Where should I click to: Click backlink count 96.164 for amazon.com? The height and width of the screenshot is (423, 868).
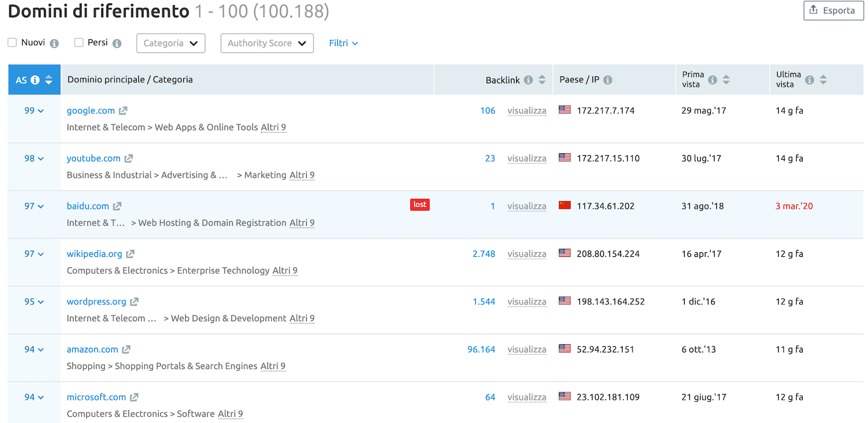tap(481, 350)
